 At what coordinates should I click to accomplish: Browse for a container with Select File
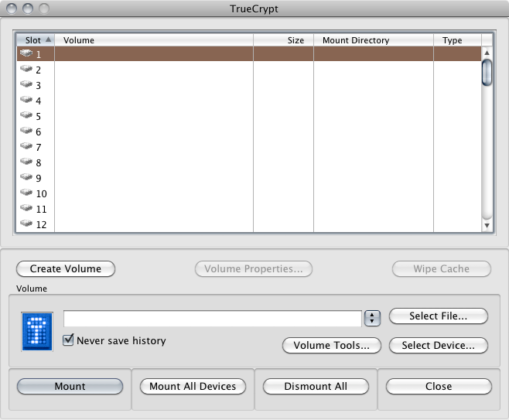pyautogui.click(x=439, y=316)
